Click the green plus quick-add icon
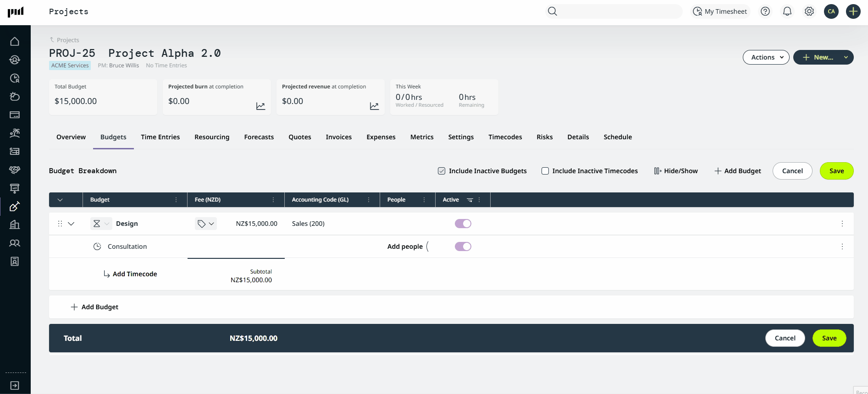868x394 pixels. click(853, 11)
